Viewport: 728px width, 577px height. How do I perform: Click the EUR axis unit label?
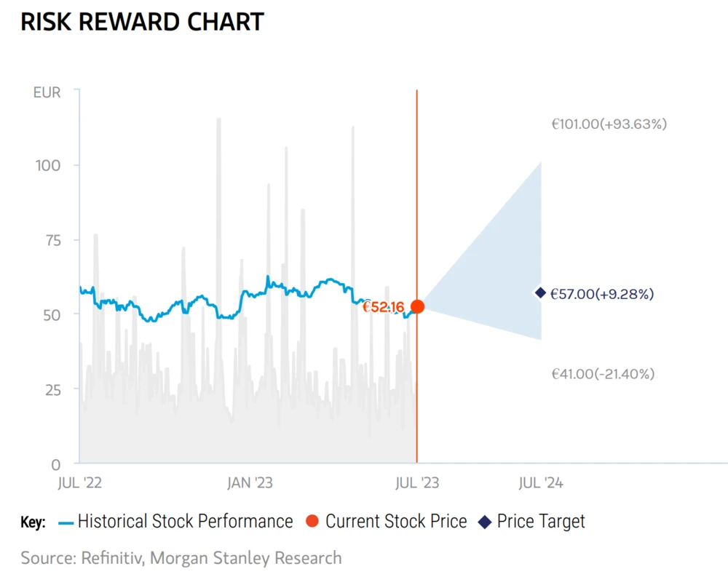(x=47, y=92)
